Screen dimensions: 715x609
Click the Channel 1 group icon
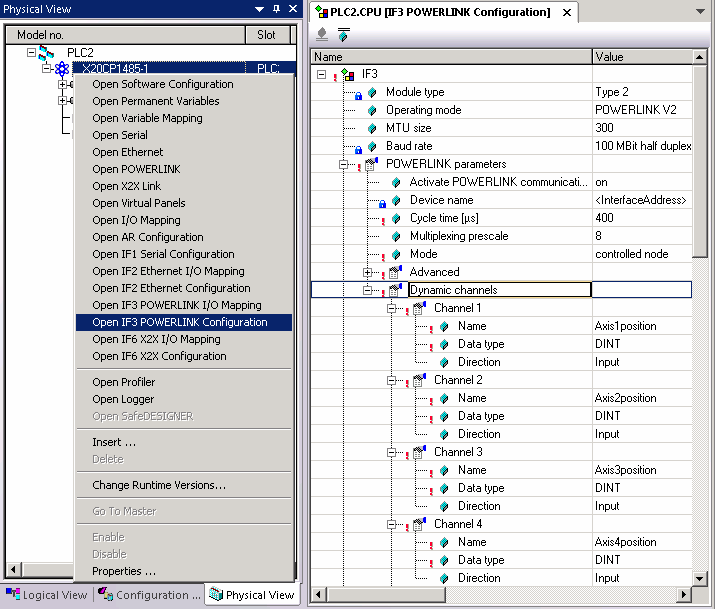(419, 308)
